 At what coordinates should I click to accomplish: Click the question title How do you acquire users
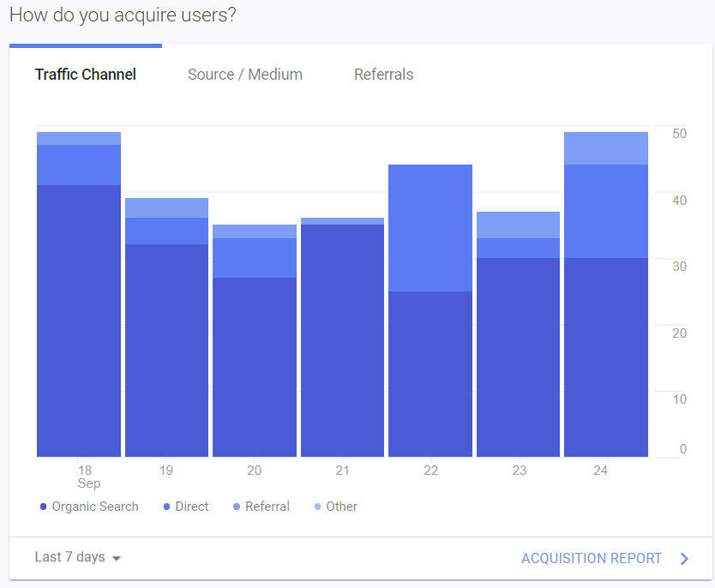pyautogui.click(x=123, y=15)
